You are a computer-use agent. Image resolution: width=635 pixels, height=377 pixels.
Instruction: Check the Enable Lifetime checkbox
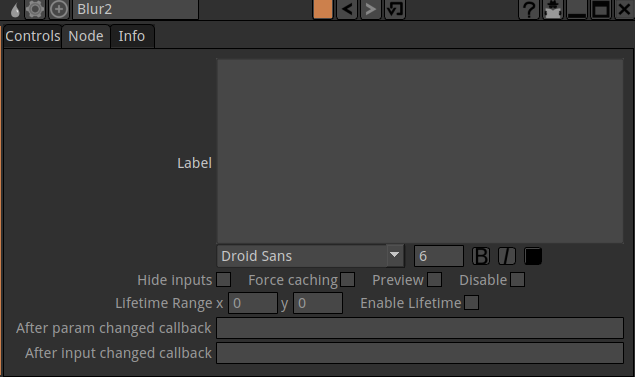pyautogui.click(x=471, y=303)
